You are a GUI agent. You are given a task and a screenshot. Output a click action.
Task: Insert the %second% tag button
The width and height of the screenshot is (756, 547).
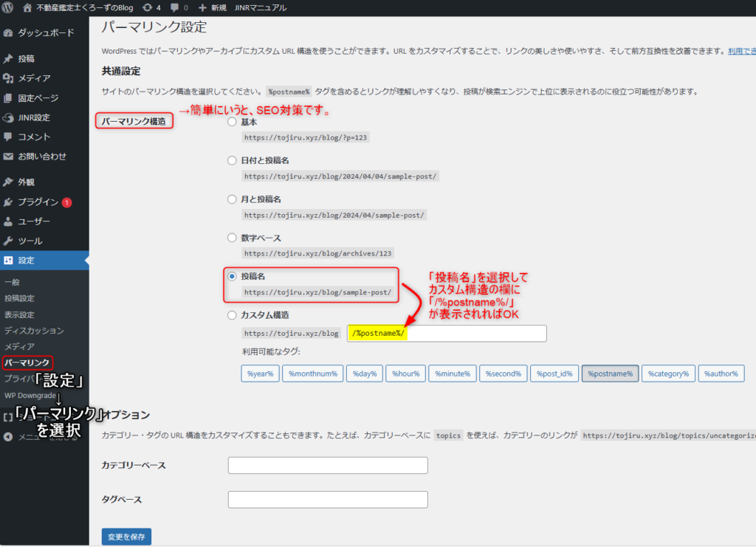point(504,374)
